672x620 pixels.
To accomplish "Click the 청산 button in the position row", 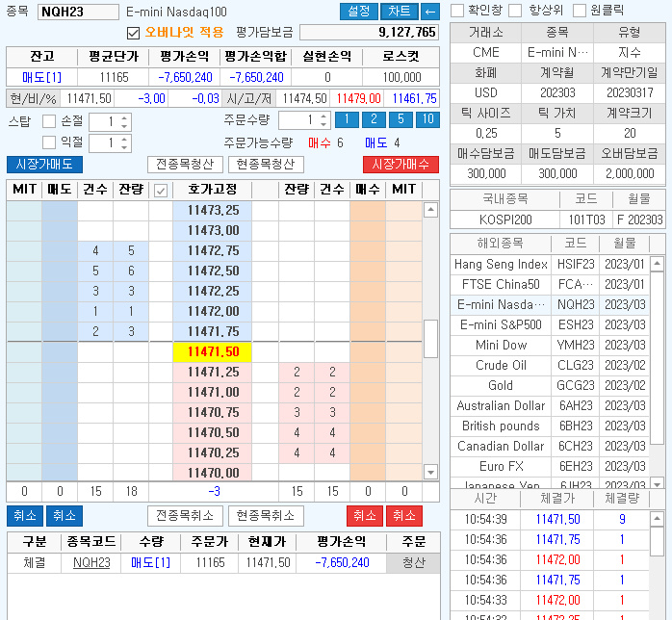I will (x=413, y=563).
